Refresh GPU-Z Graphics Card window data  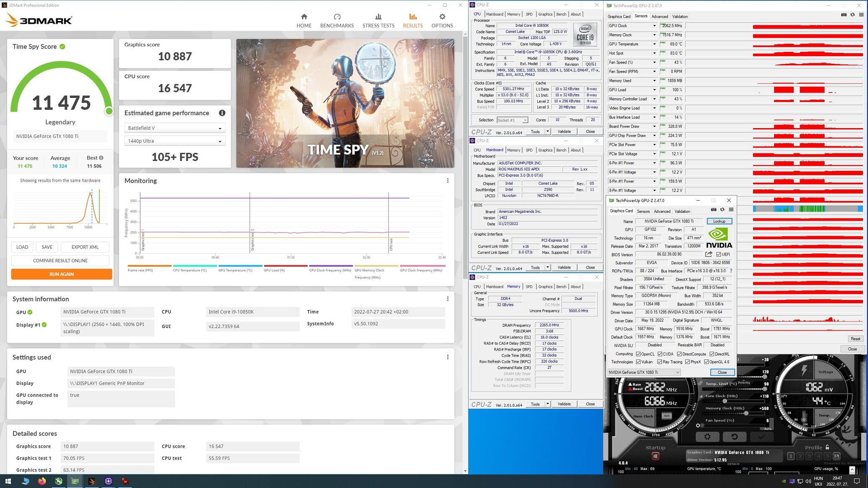pos(722,210)
